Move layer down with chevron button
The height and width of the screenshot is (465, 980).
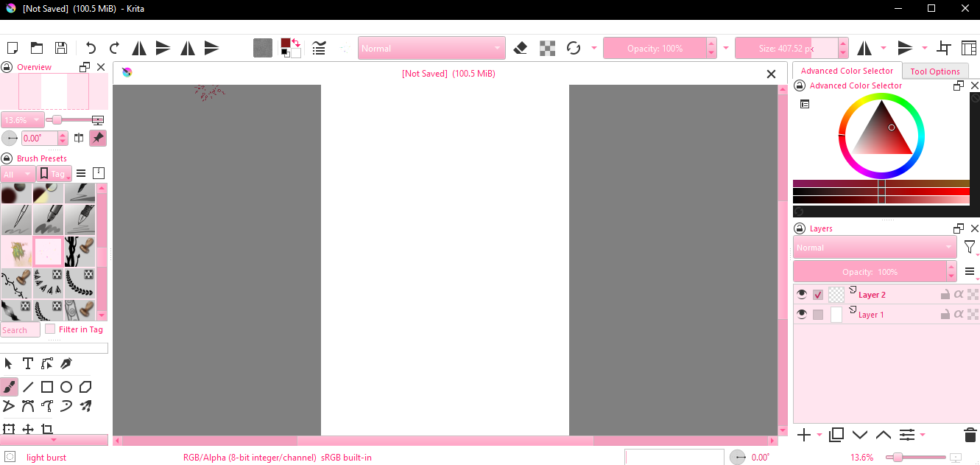click(859, 435)
